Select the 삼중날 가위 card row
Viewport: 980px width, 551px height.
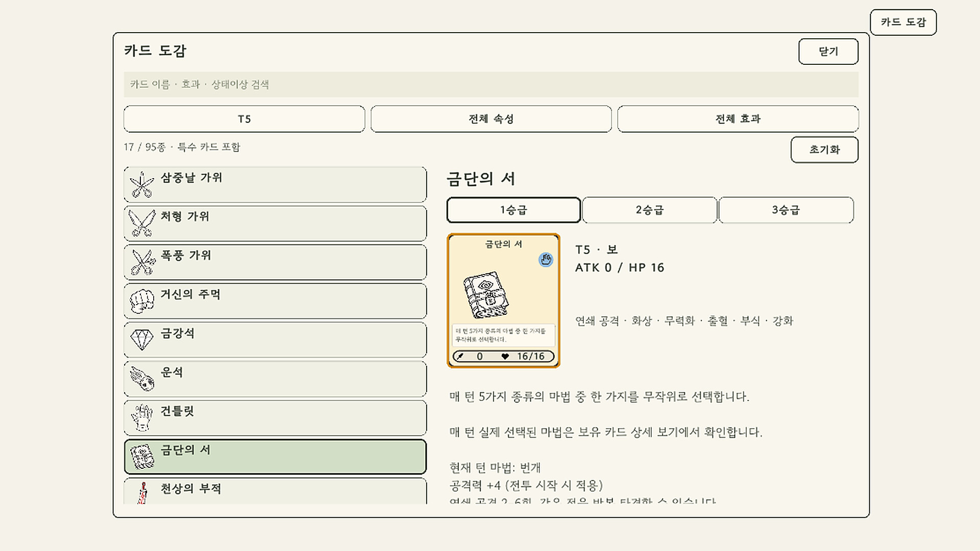pos(275,184)
